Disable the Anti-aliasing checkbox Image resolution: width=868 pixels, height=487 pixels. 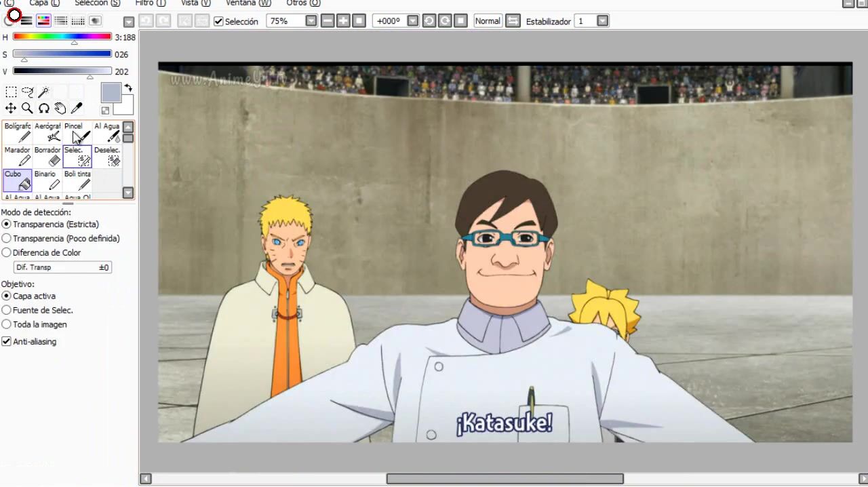click(x=7, y=342)
